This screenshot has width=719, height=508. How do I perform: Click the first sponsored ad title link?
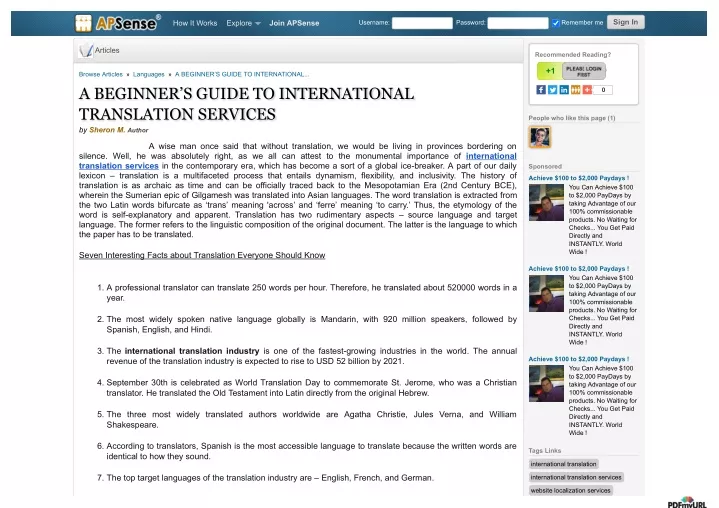[x=579, y=178]
